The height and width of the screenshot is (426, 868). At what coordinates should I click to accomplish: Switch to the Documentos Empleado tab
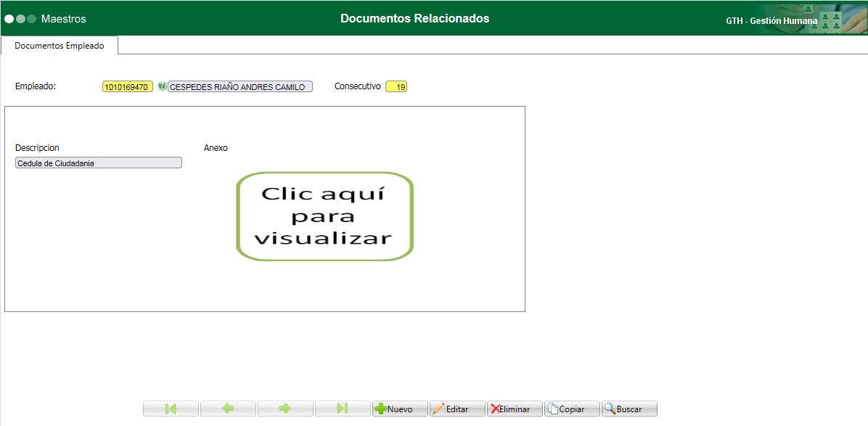point(60,45)
